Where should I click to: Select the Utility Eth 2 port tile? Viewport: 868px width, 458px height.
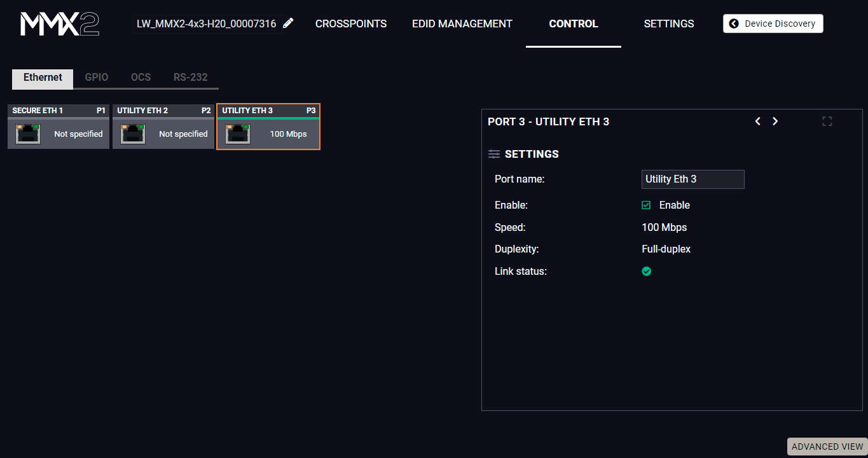coord(163,127)
